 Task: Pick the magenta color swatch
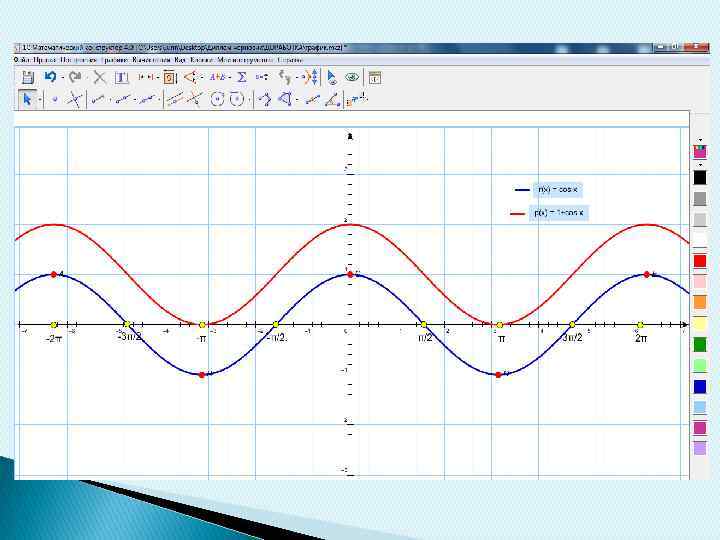tap(700, 428)
